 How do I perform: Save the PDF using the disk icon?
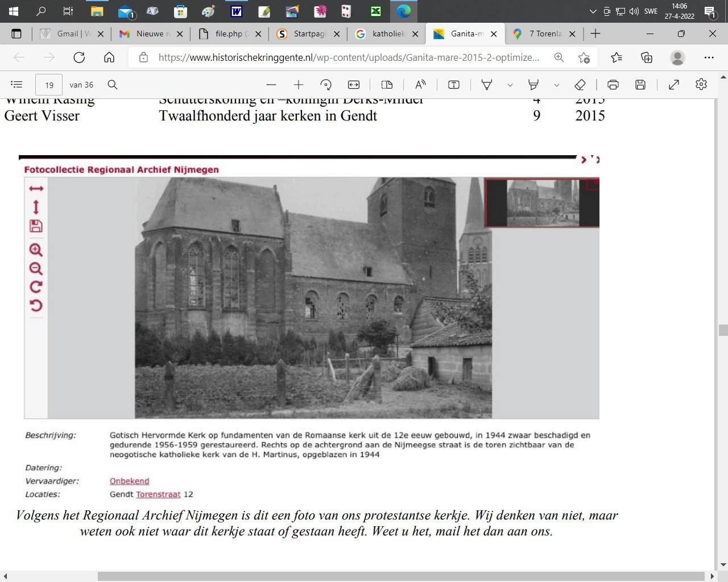[640, 85]
